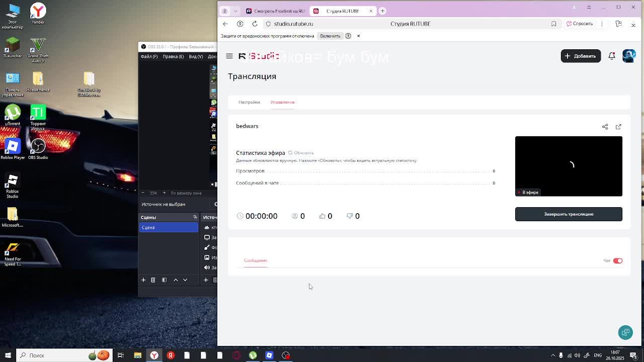Open Yandex home button in browser toolbar
Screen dimensions: 644x362
point(240,24)
